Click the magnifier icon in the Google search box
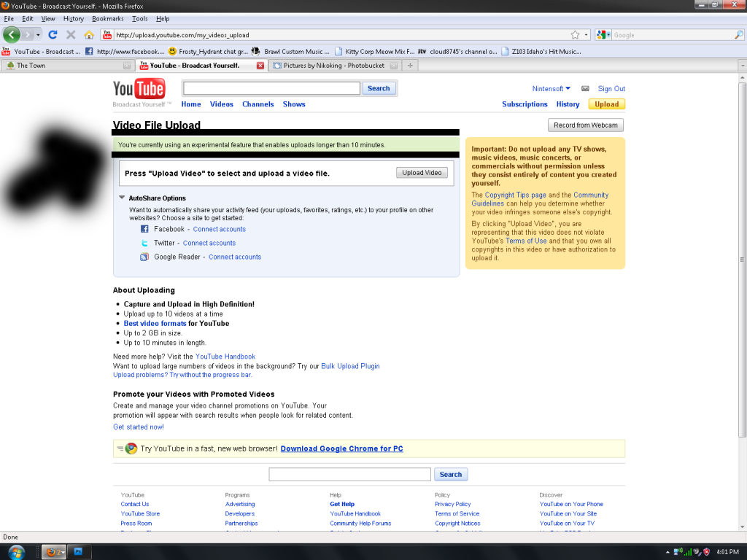This screenshot has width=747, height=560. pyautogui.click(x=738, y=34)
